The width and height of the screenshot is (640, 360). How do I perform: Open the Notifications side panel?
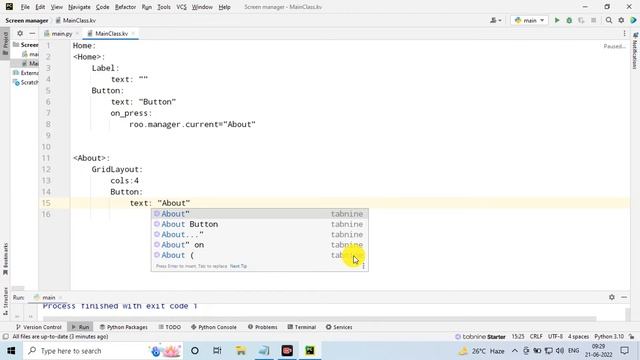coord(635,51)
